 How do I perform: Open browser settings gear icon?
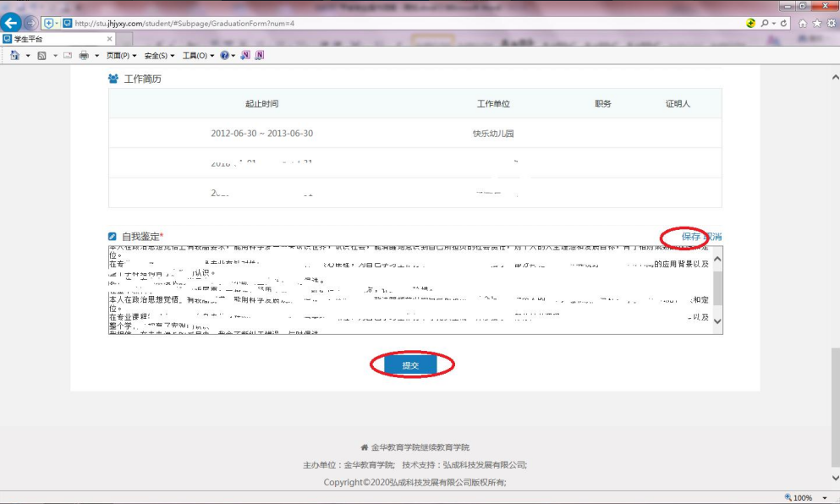click(830, 23)
